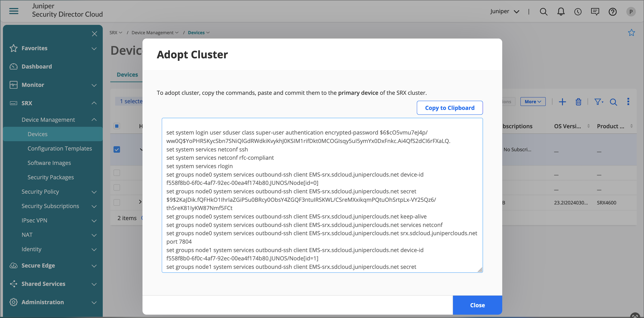
Task: Check the last device row checkbox
Action: pyautogui.click(x=117, y=202)
